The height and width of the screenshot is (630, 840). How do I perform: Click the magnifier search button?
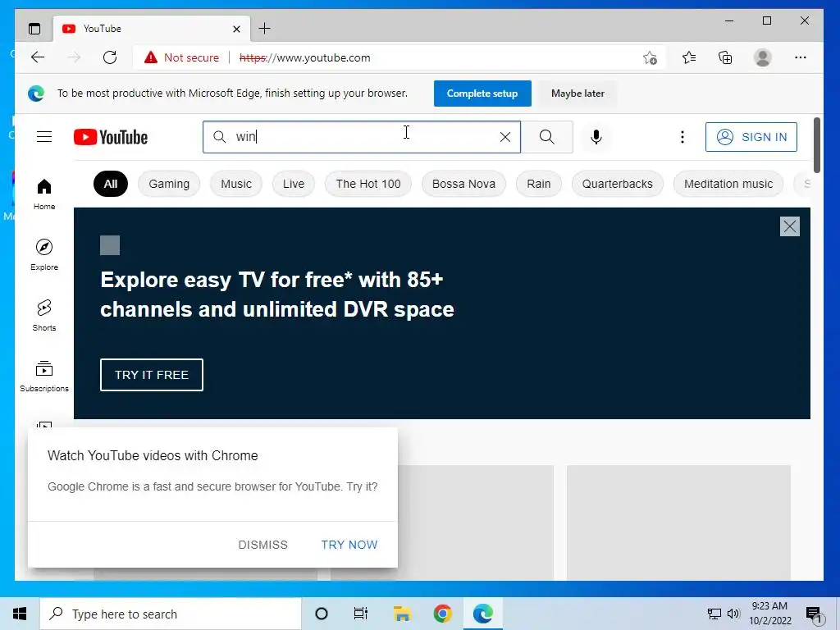547,137
